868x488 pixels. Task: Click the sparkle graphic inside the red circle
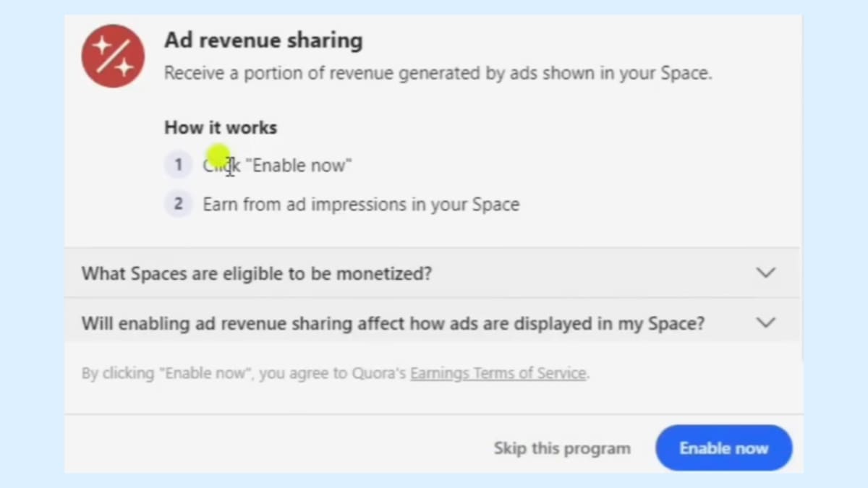[103, 45]
